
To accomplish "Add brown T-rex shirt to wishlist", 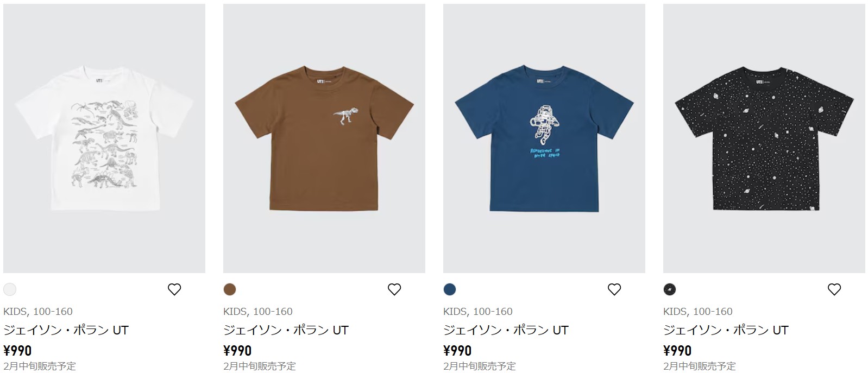I will point(394,289).
